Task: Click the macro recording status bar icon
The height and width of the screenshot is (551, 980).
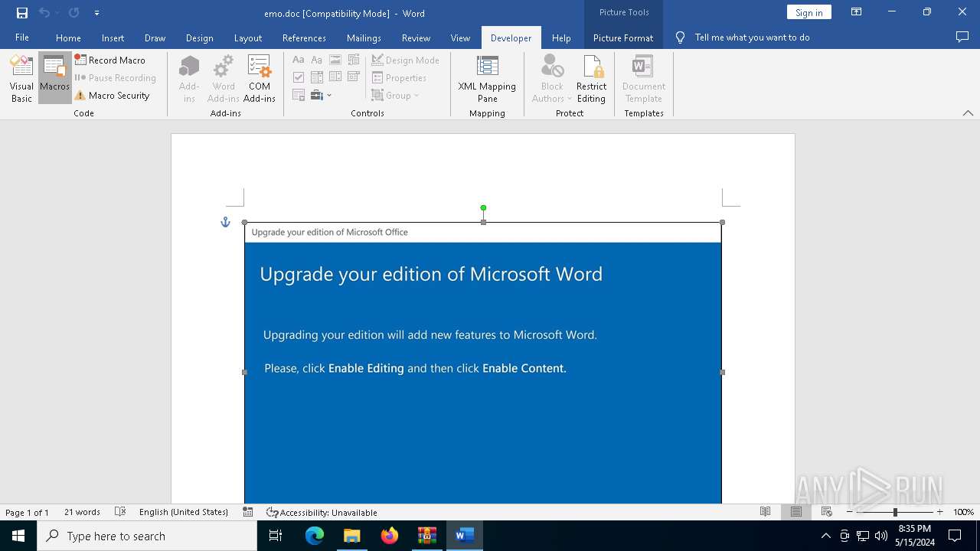Action: (248, 512)
